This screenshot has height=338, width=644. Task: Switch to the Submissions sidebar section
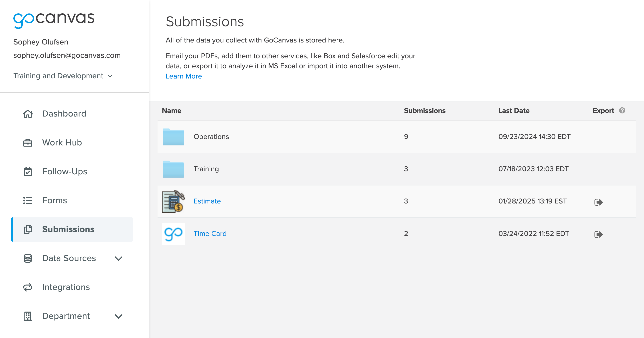tap(68, 229)
